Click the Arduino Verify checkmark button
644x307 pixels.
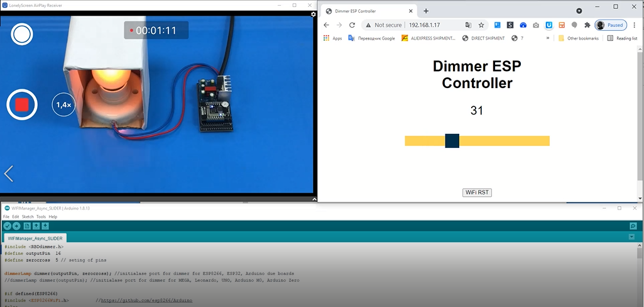point(7,226)
